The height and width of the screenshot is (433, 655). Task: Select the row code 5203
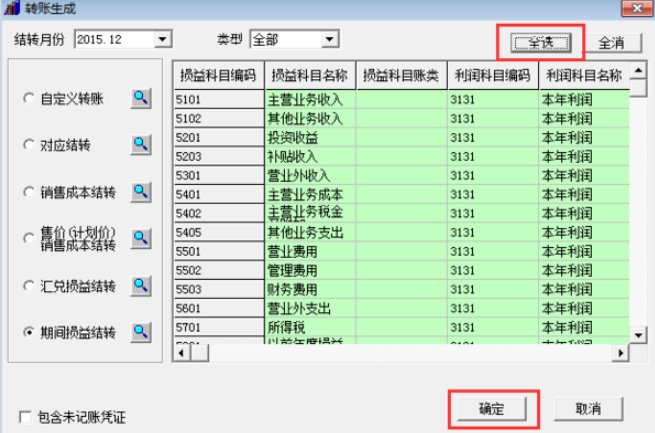[219, 157]
